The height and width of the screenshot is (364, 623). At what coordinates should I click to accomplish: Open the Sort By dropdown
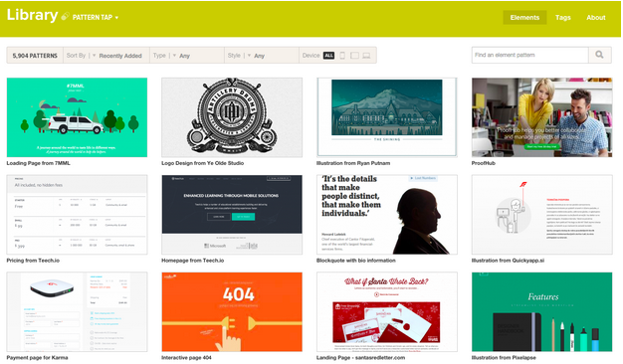(x=106, y=56)
